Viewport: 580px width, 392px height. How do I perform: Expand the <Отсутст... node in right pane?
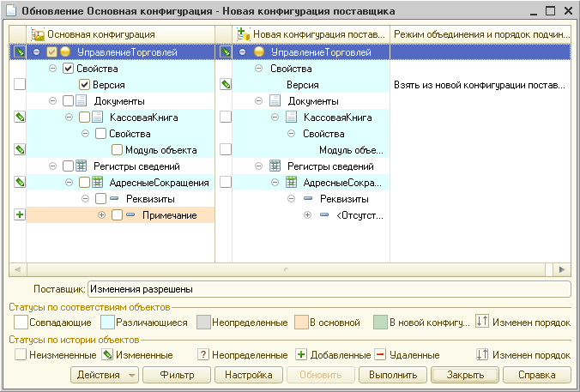pyautogui.click(x=307, y=214)
